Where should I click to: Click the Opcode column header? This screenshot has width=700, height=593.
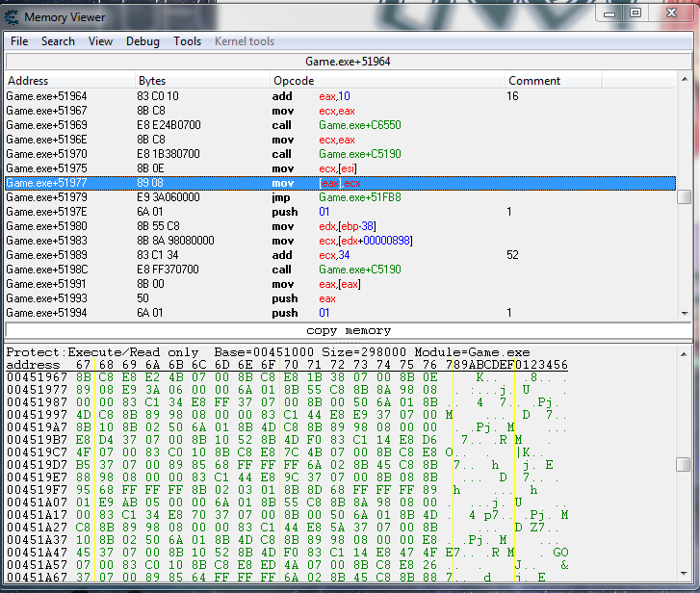[385, 81]
